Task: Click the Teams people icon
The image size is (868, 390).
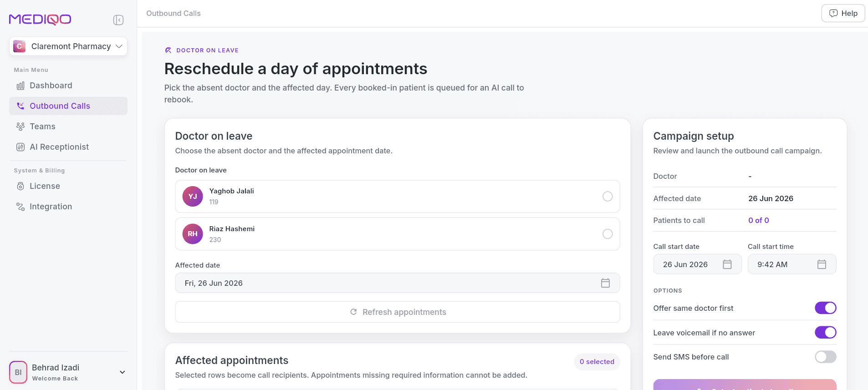Action: click(20, 127)
